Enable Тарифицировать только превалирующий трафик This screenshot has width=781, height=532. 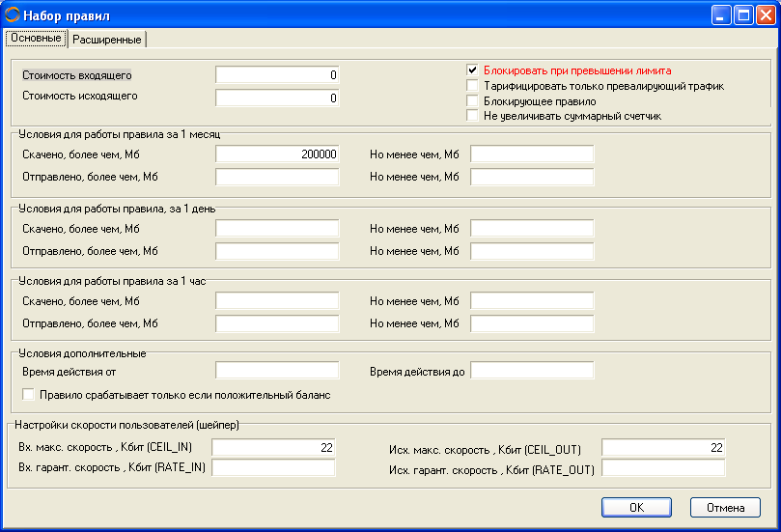tap(472, 86)
